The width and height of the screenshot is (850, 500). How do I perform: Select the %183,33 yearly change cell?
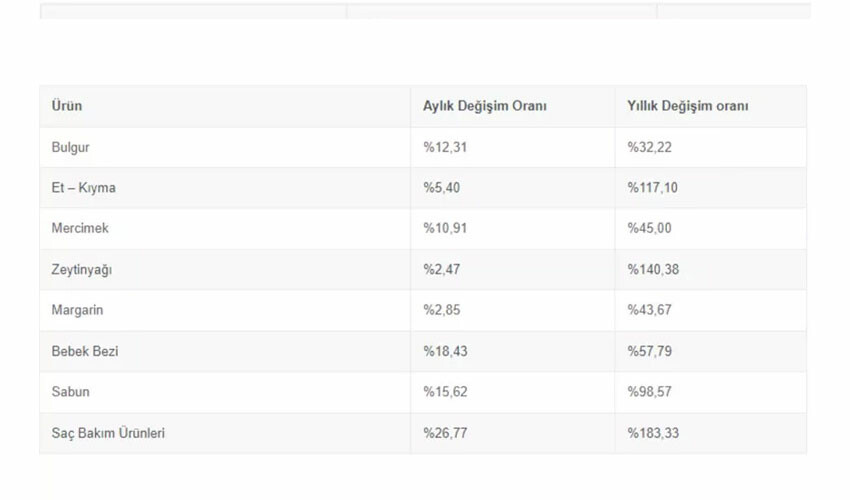pos(653,433)
